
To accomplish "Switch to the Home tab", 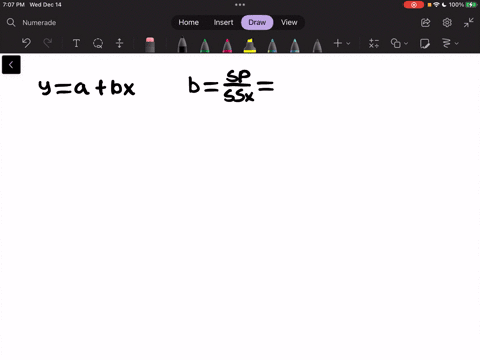I will 188,22.
